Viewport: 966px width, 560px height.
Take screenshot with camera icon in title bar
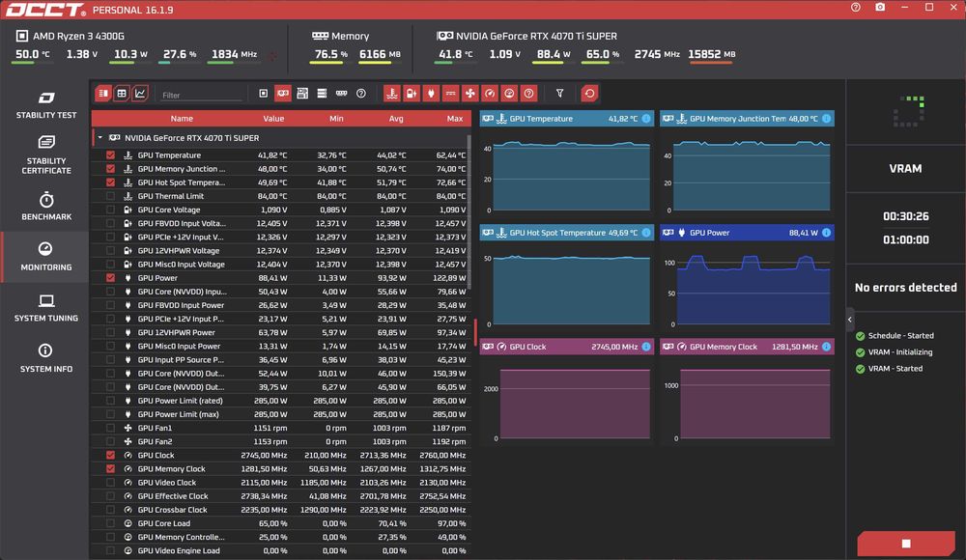point(880,8)
